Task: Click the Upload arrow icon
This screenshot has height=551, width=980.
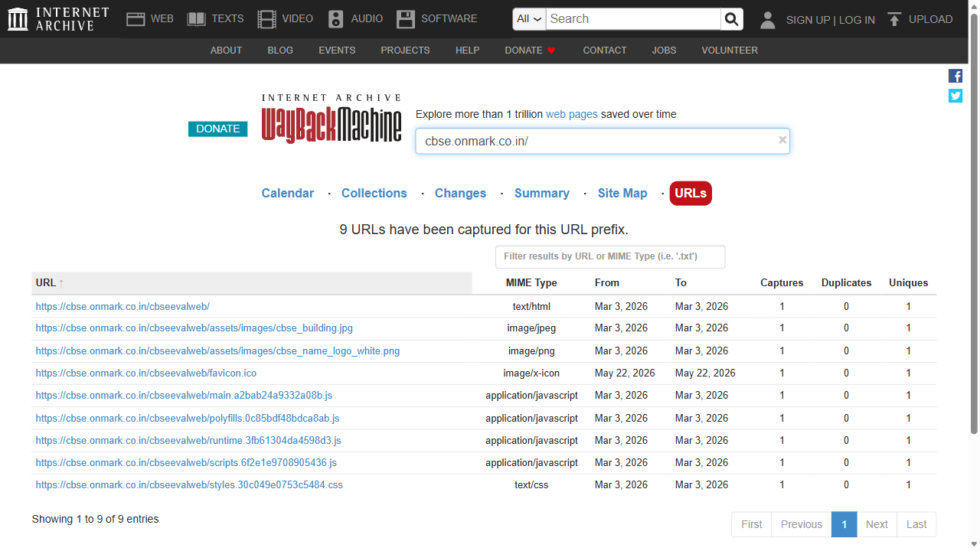Action: click(x=894, y=19)
